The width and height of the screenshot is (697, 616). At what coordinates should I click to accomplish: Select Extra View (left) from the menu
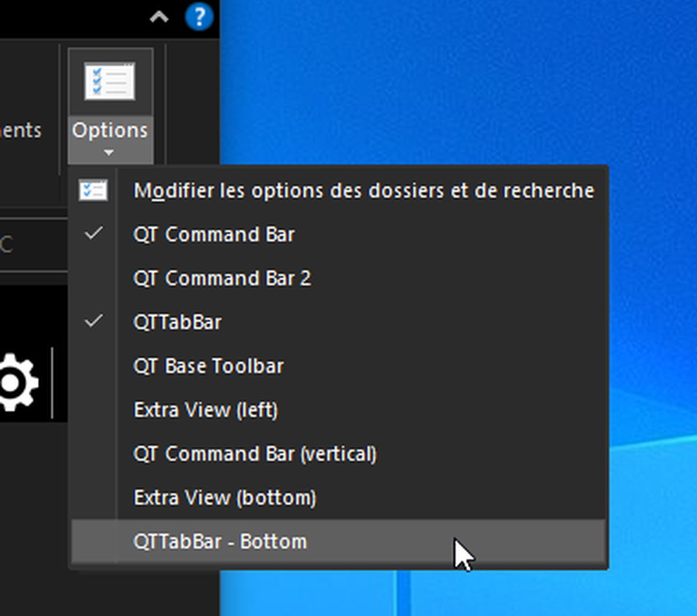pos(205,410)
